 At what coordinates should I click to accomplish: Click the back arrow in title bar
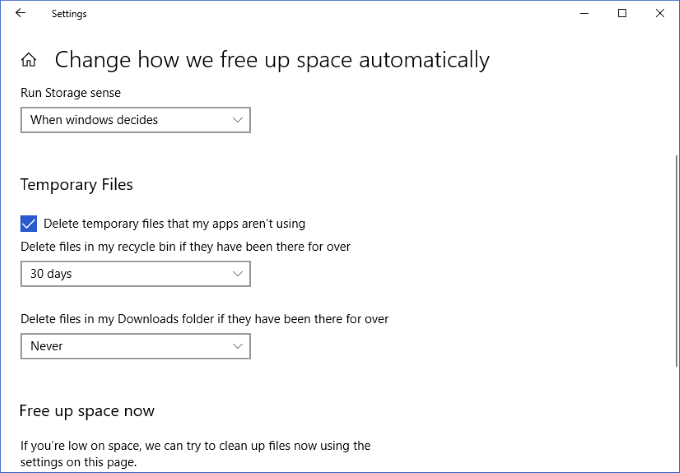(21, 13)
